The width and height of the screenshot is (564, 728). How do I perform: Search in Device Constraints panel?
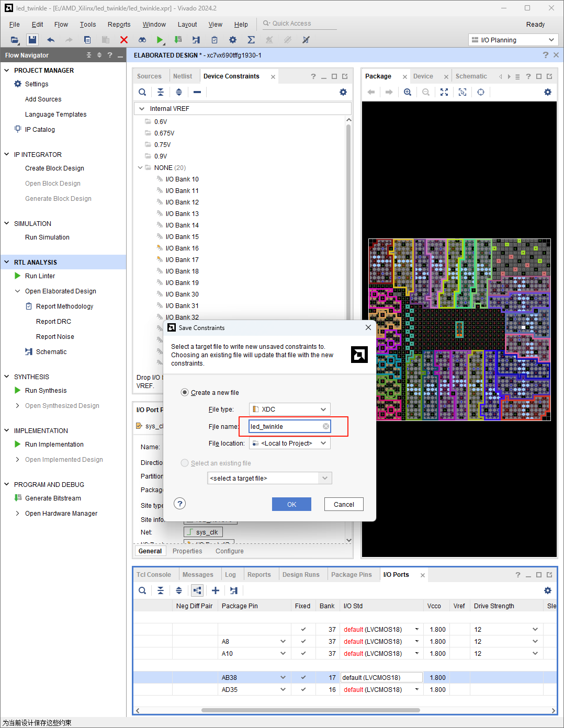click(142, 92)
